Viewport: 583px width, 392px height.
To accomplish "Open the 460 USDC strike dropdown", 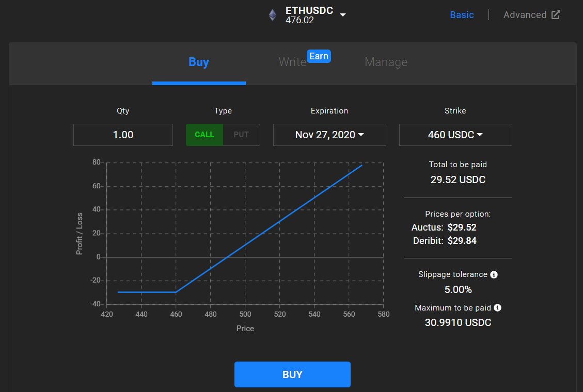I will [455, 135].
